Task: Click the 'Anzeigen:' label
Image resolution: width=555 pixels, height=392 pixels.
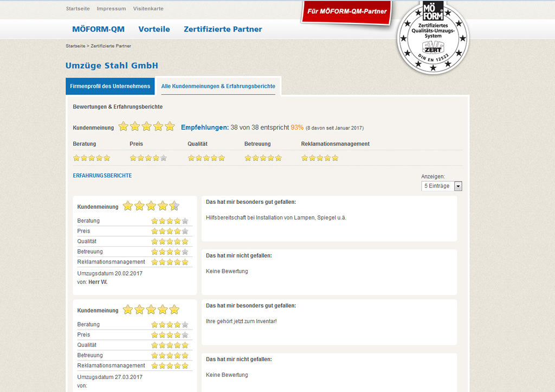Action: point(433,176)
